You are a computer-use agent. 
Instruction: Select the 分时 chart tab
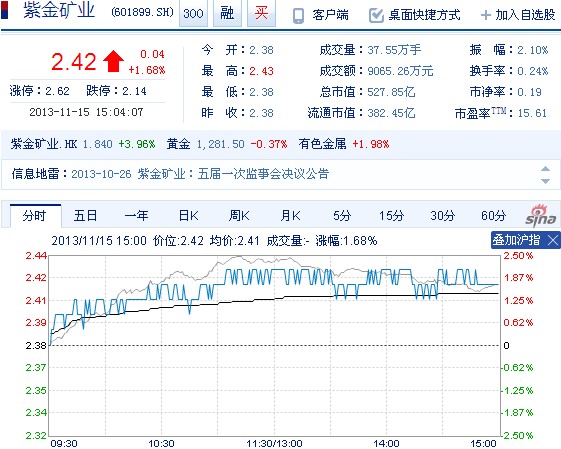point(35,216)
